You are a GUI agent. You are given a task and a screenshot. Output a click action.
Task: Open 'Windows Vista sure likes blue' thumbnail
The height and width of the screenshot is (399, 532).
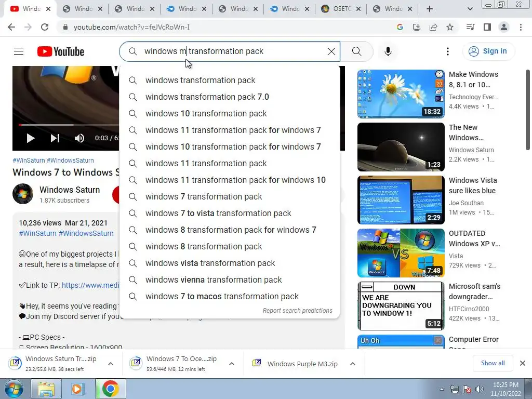(x=401, y=200)
